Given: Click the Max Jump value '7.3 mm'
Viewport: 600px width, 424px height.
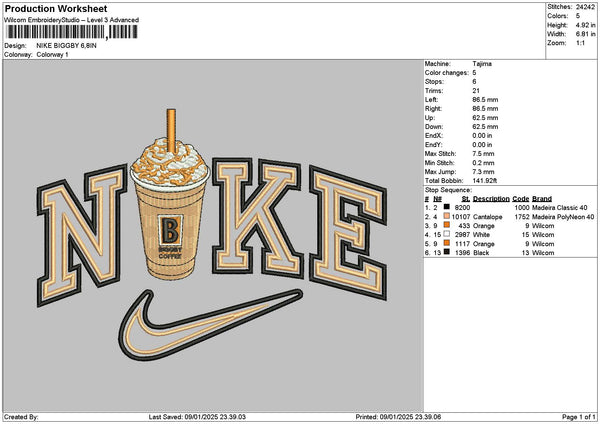Looking at the screenshot, I should point(483,172).
